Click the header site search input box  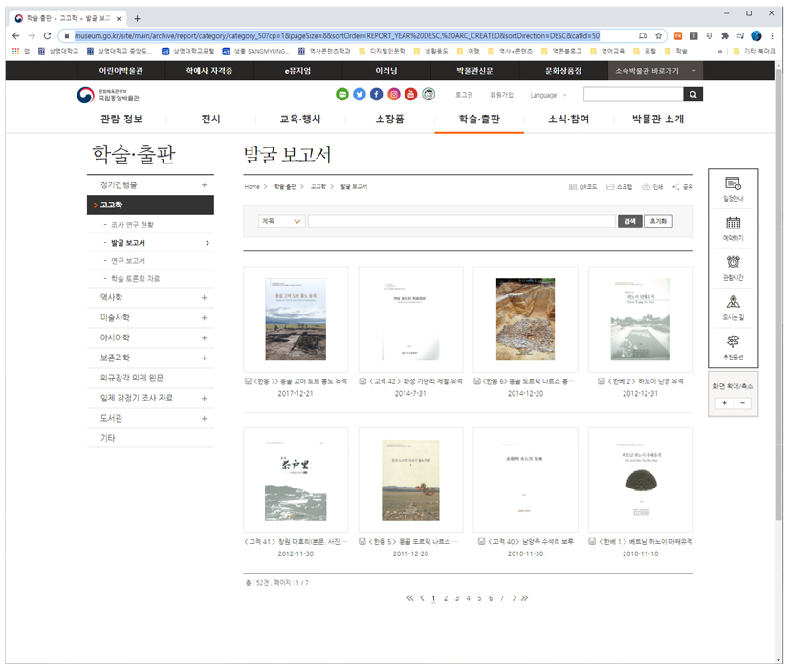pos(633,94)
